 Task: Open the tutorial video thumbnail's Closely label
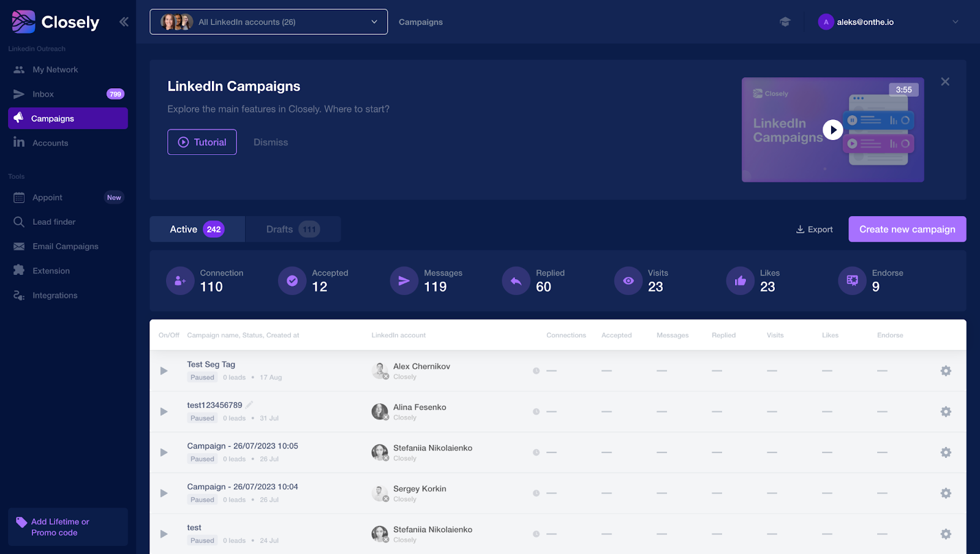(x=771, y=94)
